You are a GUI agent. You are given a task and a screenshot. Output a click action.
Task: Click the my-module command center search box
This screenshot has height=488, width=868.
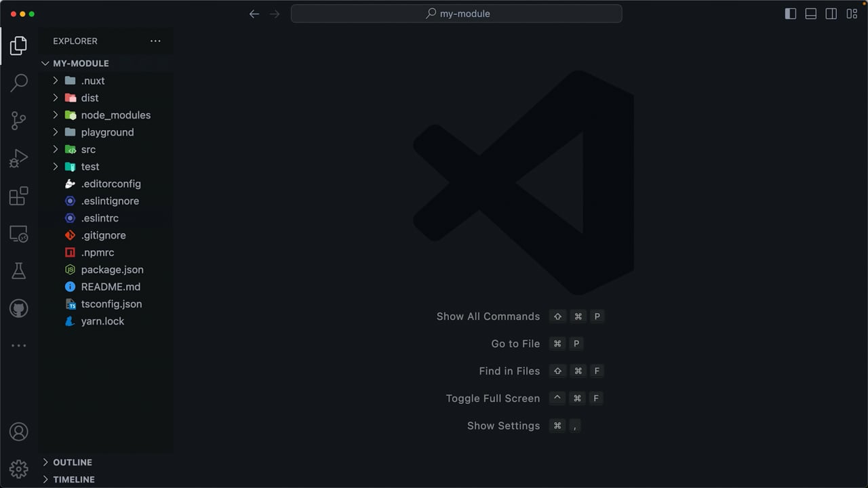456,14
